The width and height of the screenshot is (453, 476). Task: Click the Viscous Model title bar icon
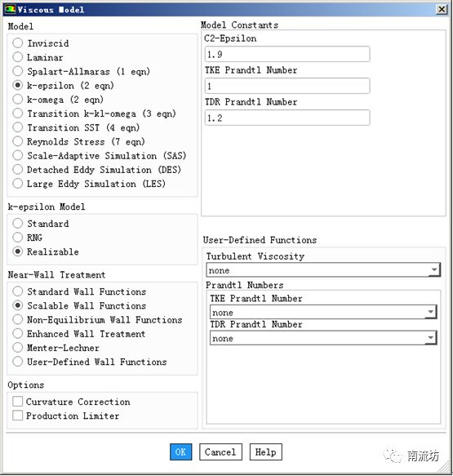(10, 10)
